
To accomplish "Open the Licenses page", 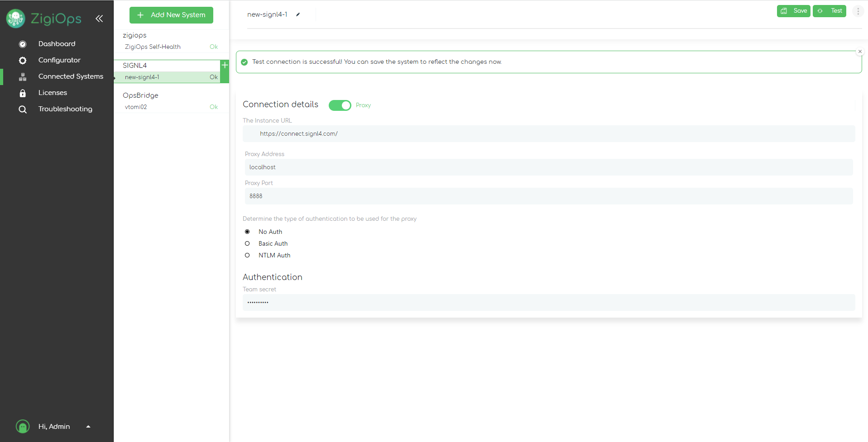I will click(53, 93).
